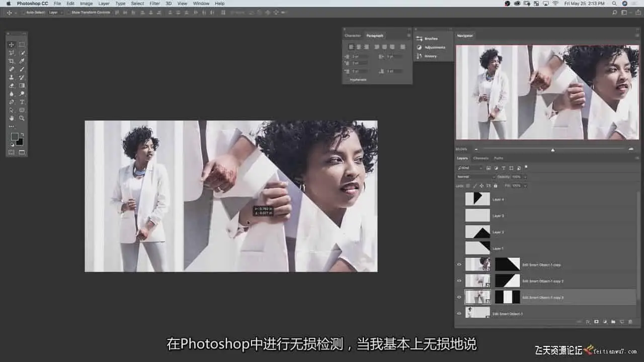The width and height of the screenshot is (644, 362).
Task: Enable Show Transform Controls checkbox
Action: pos(69,13)
